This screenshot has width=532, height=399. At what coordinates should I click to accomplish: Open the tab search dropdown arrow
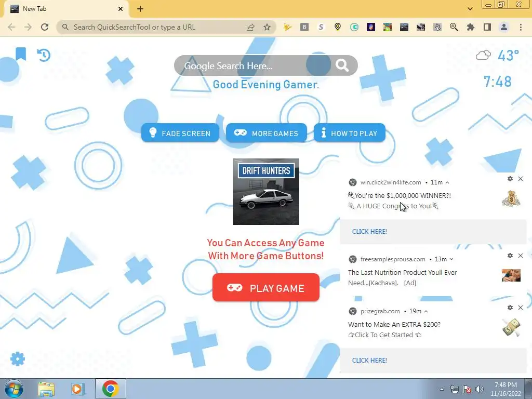click(x=470, y=9)
